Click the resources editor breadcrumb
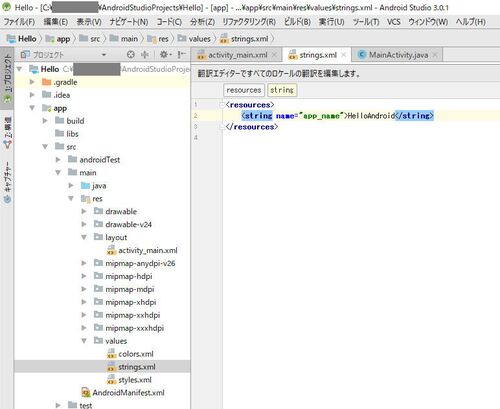 (x=244, y=90)
